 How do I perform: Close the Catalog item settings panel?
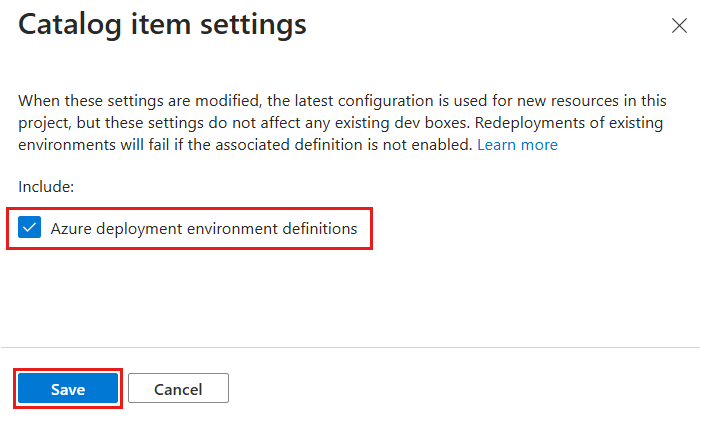[679, 26]
